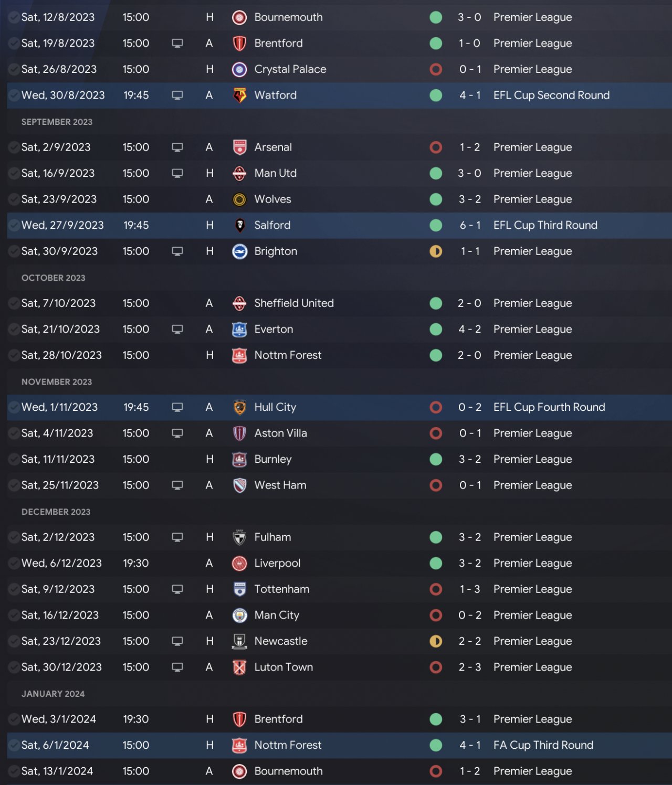Click the EFL Cup Third Round competition link

(x=545, y=225)
